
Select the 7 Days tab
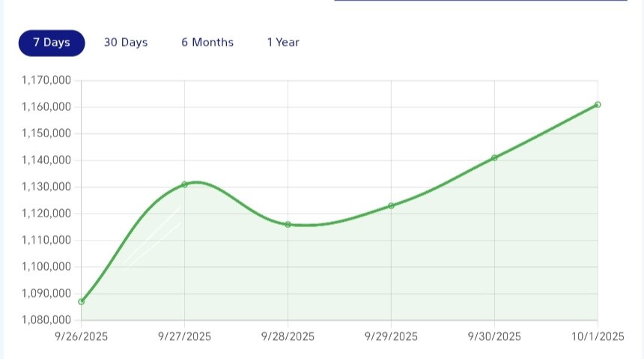tap(52, 43)
